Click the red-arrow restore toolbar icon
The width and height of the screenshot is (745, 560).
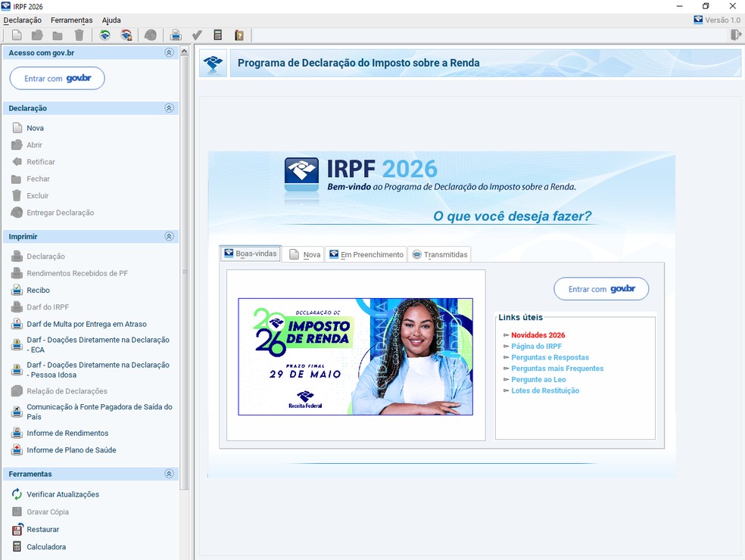pos(126,35)
